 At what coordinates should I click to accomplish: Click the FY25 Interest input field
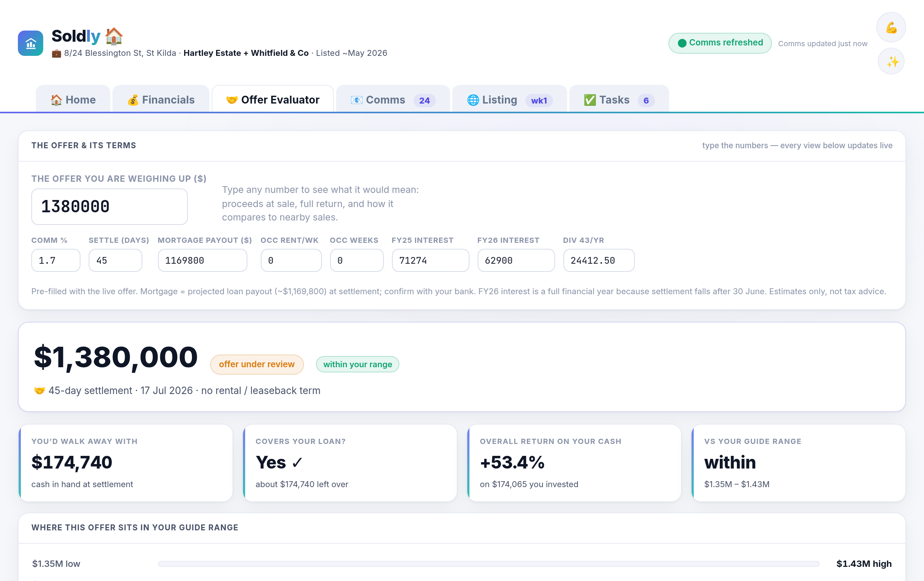coord(430,260)
